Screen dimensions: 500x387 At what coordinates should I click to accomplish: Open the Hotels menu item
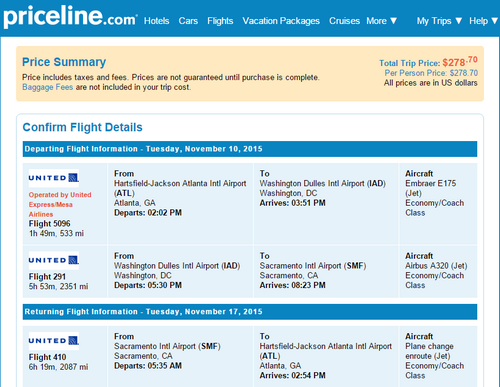157,21
